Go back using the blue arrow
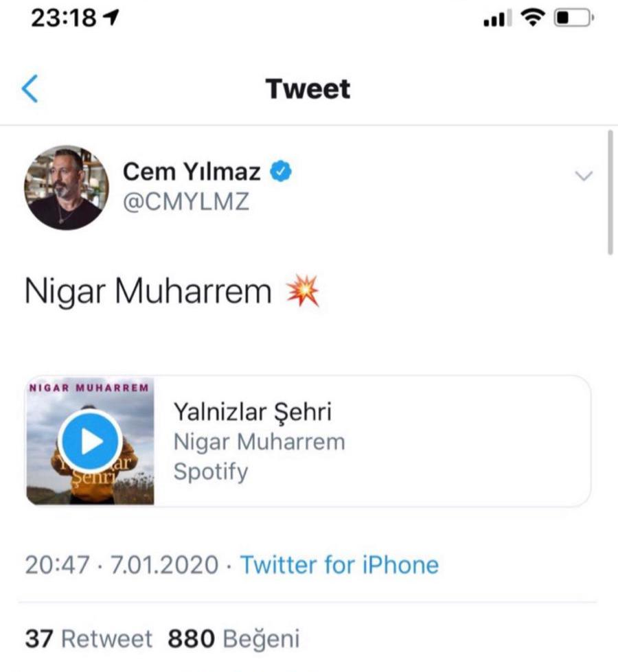This screenshot has height=672, width=618. click(30, 89)
